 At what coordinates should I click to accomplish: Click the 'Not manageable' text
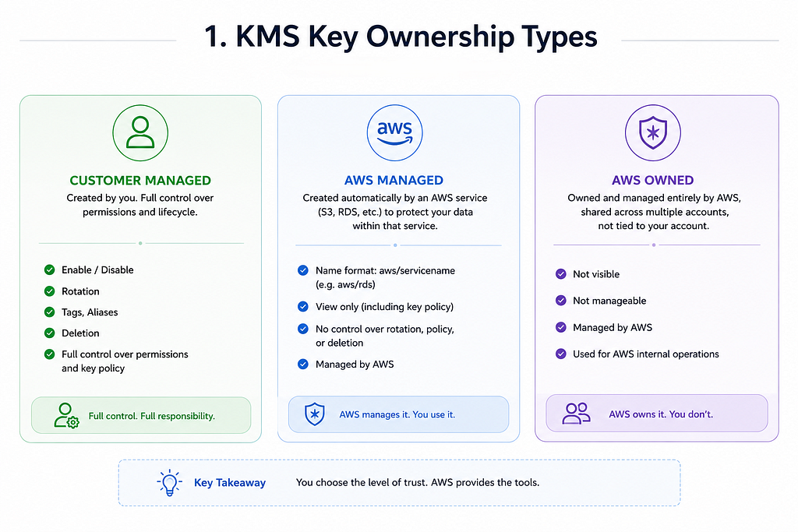click(x=609, y=301)
